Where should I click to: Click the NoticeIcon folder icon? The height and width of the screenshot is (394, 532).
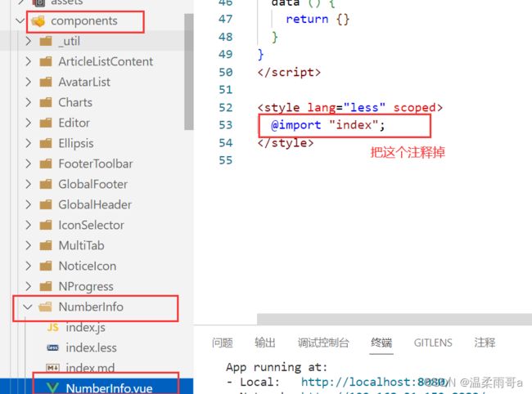click(x=46, y=266)
